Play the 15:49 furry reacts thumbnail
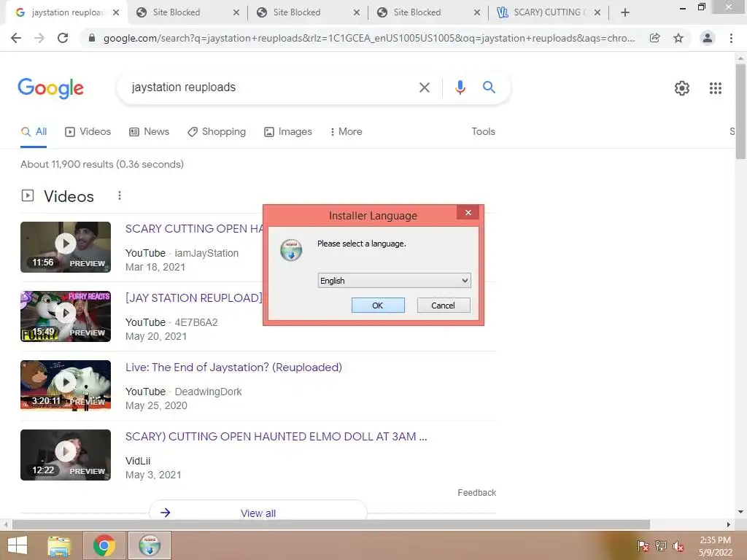Viewport: 747px width, 560px height. tap(66, 316)
